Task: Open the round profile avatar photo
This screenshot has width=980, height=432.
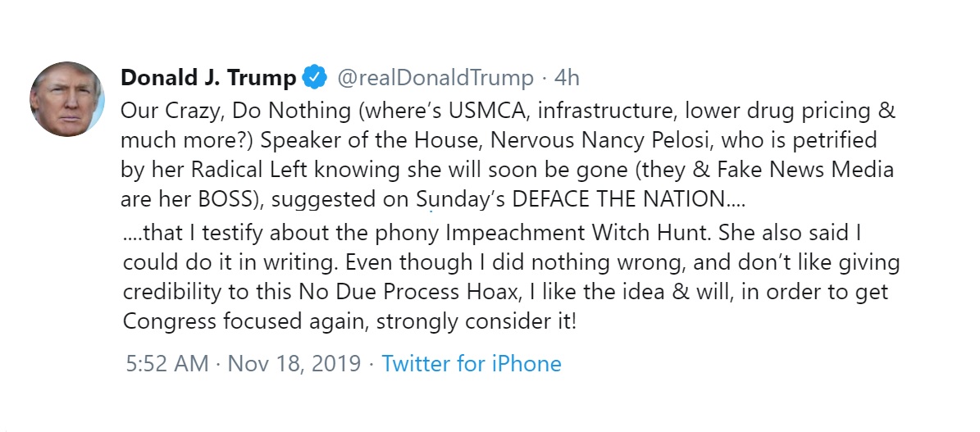Action: click(x=67, y=99)
